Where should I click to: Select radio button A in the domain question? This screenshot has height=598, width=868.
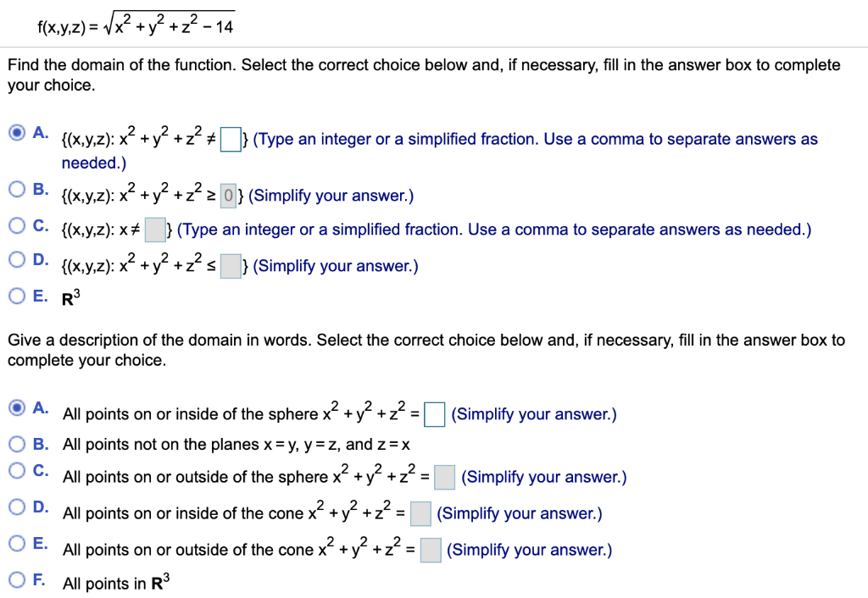17,132
